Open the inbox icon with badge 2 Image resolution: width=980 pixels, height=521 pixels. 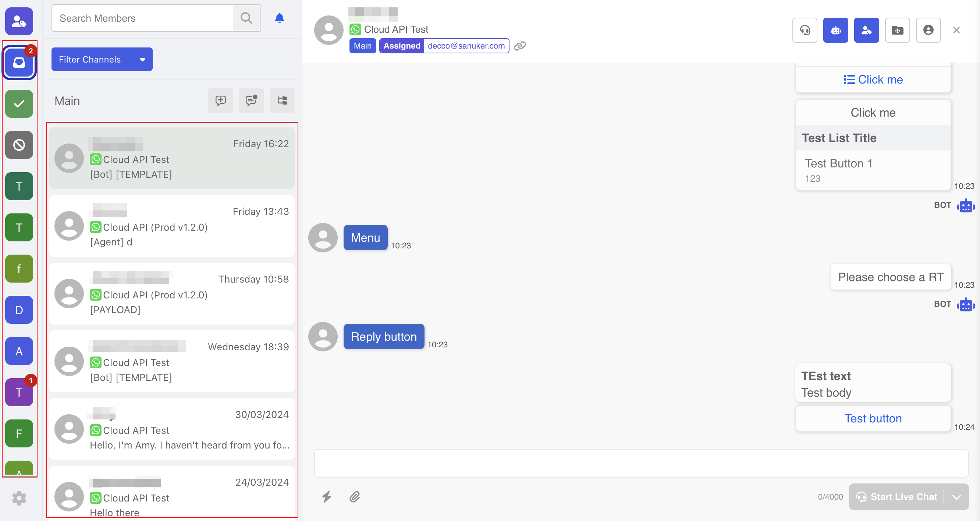click(19, 63)
